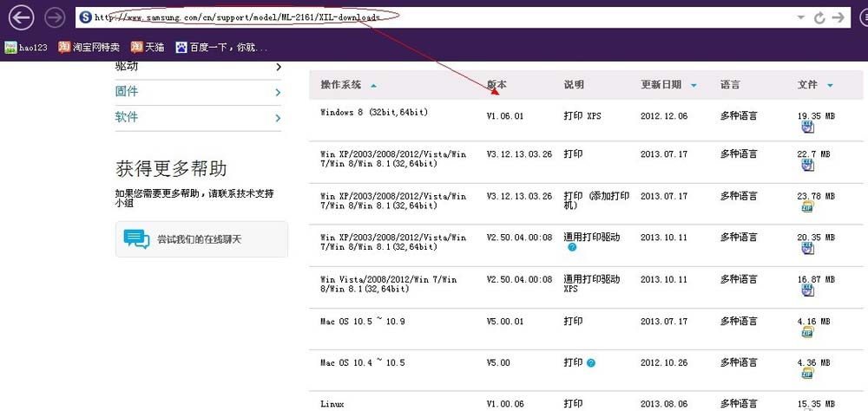Expand the 驱动 sidebar item arrow
Image resolution: width=868 pixels, height=411 pixels.
[x=279, y=67]
